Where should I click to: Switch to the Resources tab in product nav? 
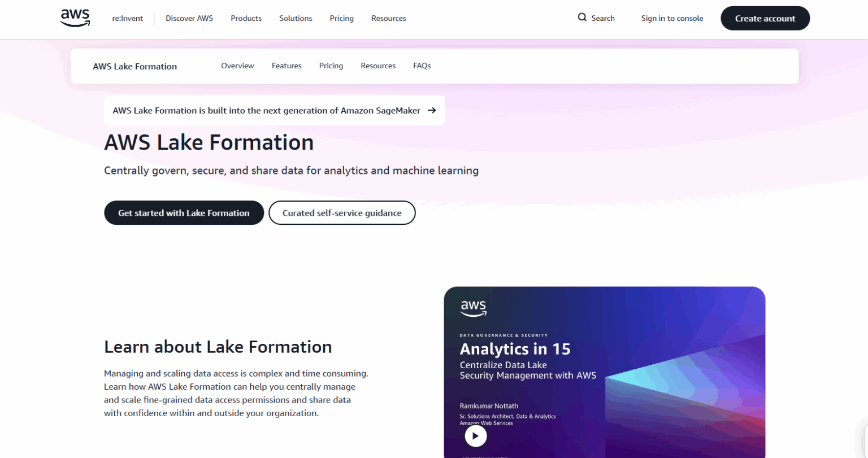click(x=378, y=66)
